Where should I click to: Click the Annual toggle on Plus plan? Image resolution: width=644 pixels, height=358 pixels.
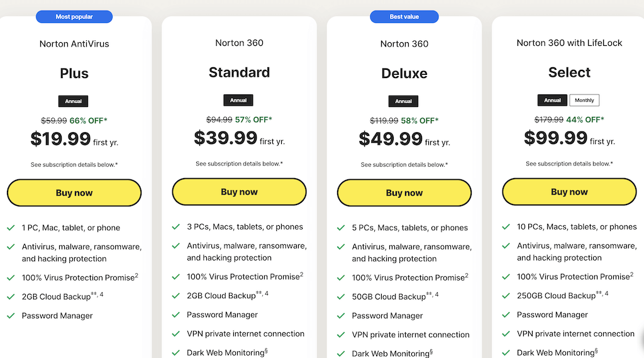point(74,101)
